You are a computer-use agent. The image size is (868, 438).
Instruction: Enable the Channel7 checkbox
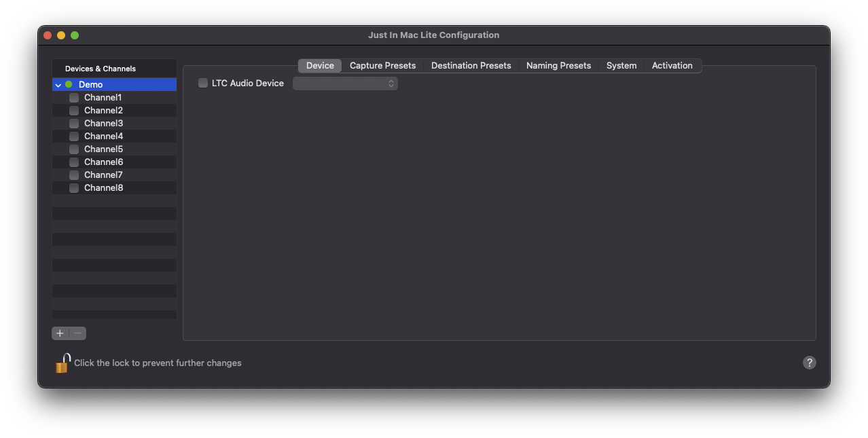coord(74,175)
